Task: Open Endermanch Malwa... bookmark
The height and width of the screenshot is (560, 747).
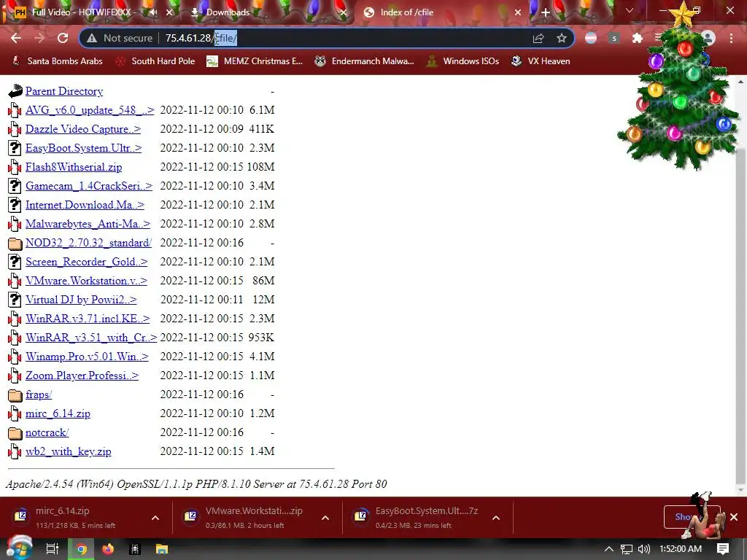Action: click(x=364, y=61)
